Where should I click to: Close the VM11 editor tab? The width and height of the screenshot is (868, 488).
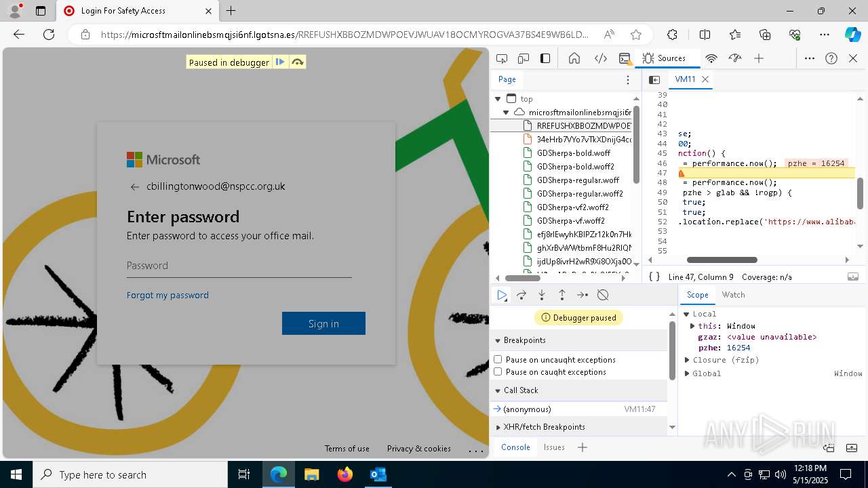click(x=705, y=79)
